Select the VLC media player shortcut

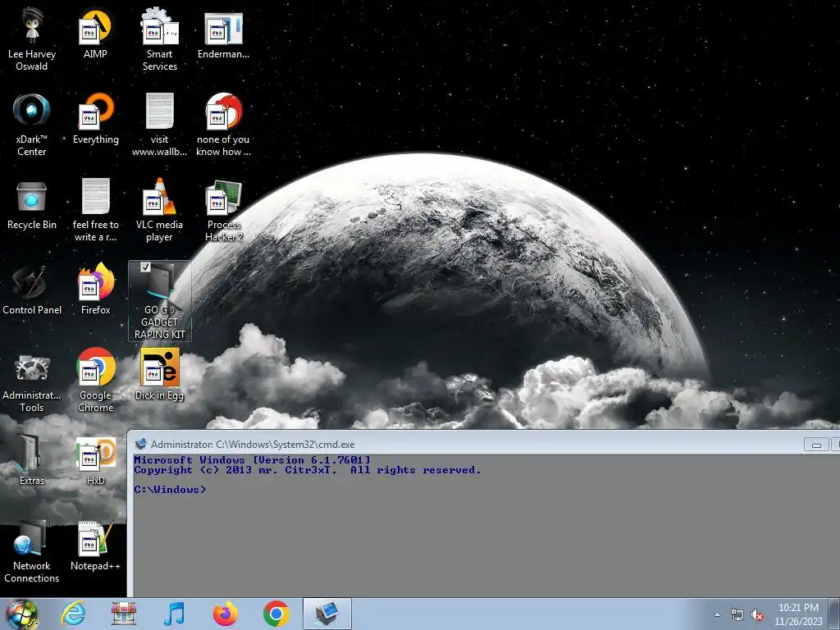click(160, 210)
